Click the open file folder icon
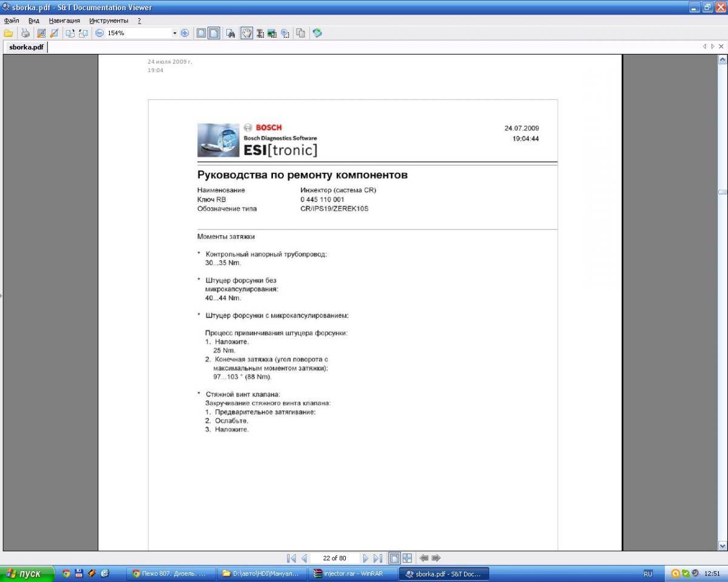Viewport: 728px width, 582px height. 8,33
